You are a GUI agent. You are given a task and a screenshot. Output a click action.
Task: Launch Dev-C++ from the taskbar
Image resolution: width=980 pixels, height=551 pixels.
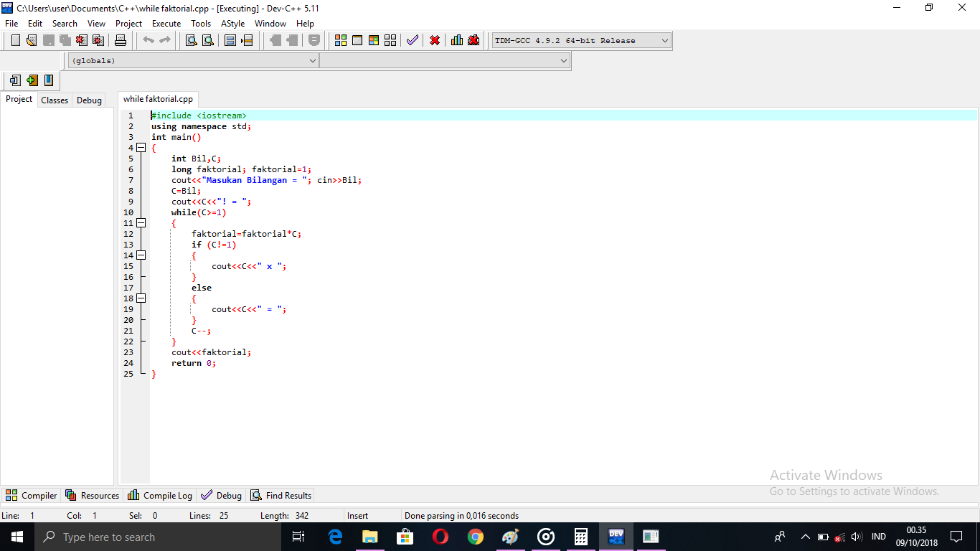coord(616,536)
